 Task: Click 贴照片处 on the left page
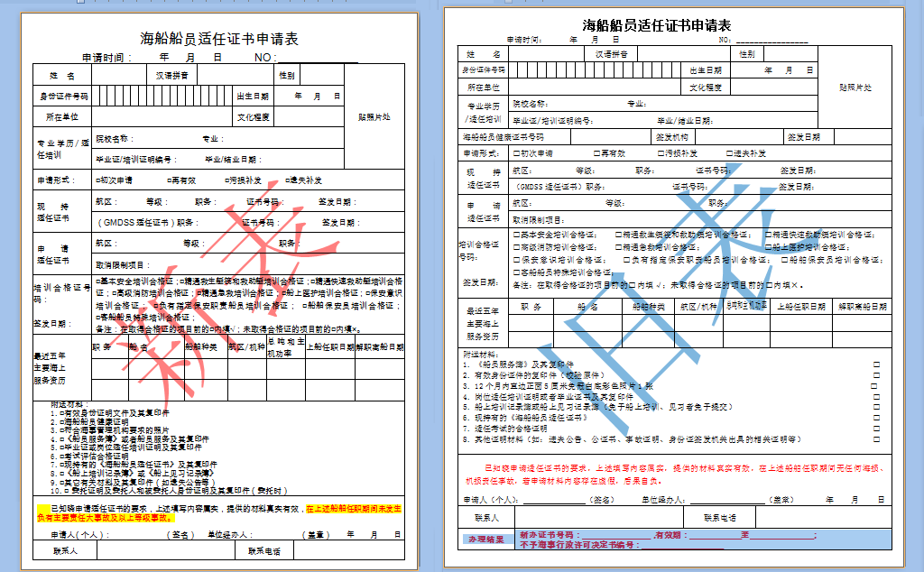click(x=374, y=117)
